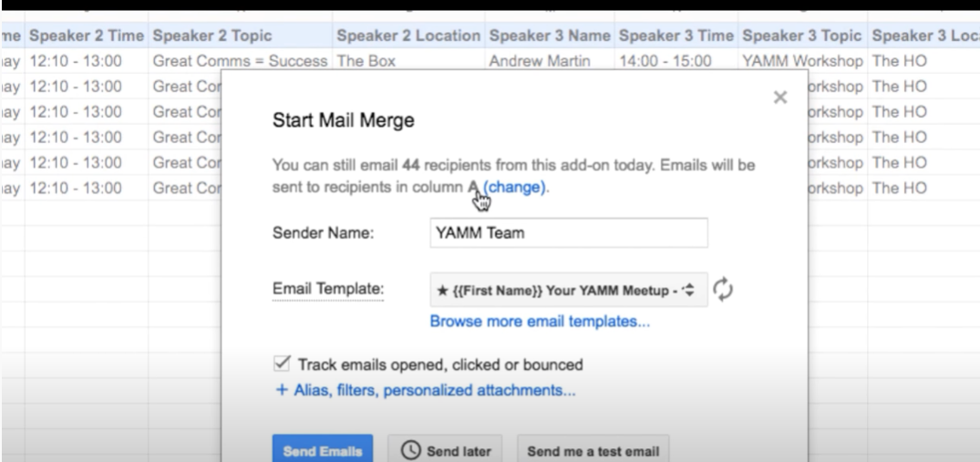
Task: Click the clock icon on Send later
Action: (410, 450)
